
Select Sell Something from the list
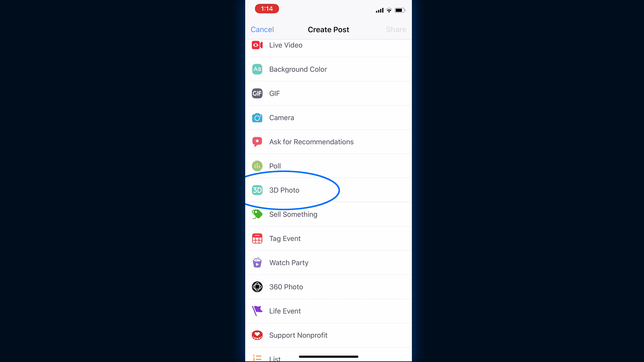pyautogui.click(x=293, y=214)
